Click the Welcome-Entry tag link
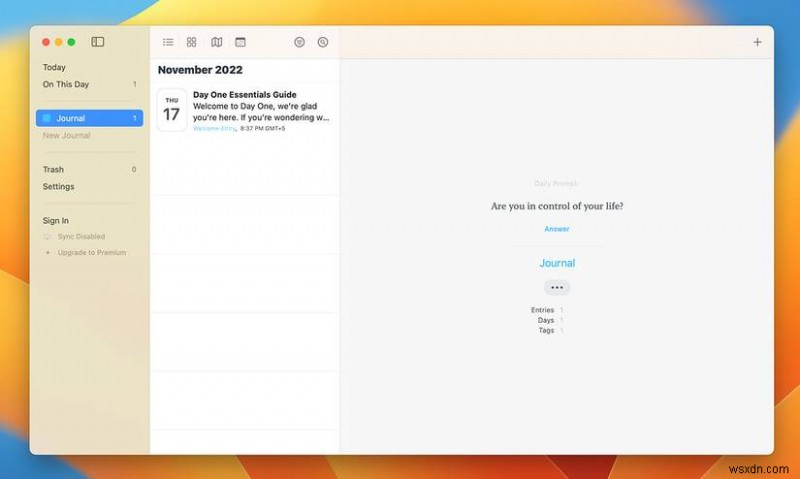The height and width of the screenshot is (479, 800). (x=214, y=128)
